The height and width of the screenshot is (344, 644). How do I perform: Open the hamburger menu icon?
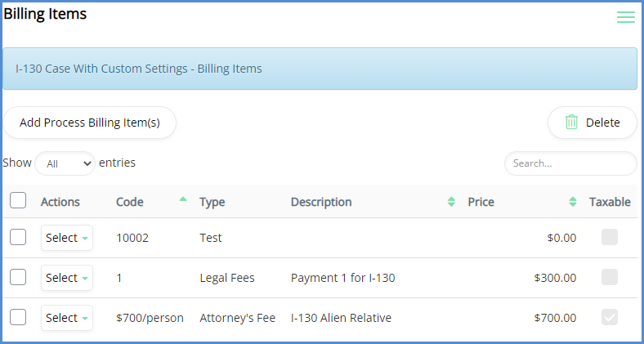pos(625,17)
